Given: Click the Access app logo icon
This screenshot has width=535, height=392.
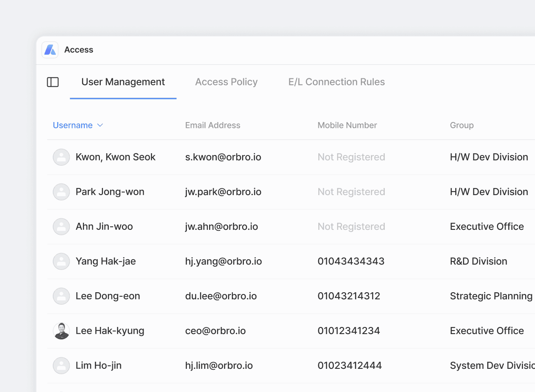Looking at the screenshot, I should (49, 49).
